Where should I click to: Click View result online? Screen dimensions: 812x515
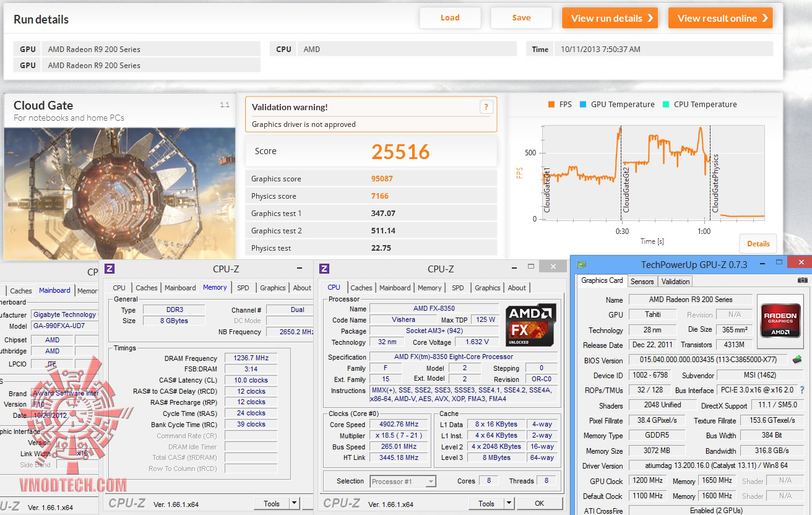[x=720, y=18]
